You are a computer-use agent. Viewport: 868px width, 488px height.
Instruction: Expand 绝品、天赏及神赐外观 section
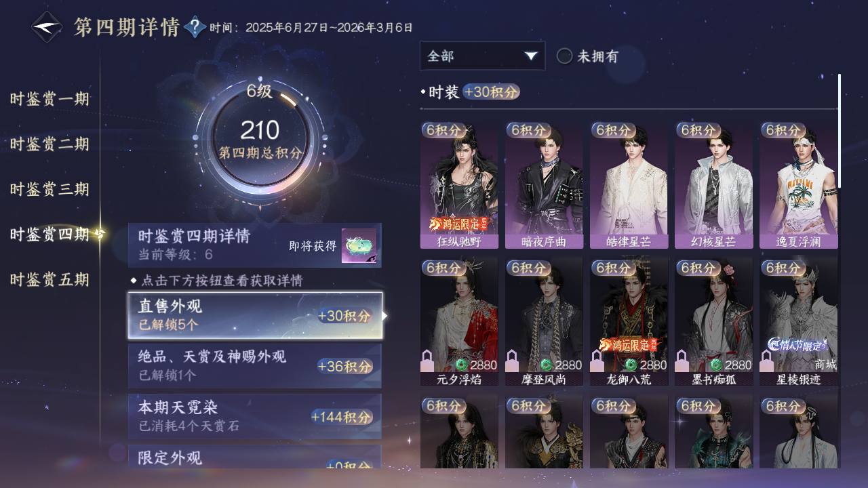coord(255,366)
